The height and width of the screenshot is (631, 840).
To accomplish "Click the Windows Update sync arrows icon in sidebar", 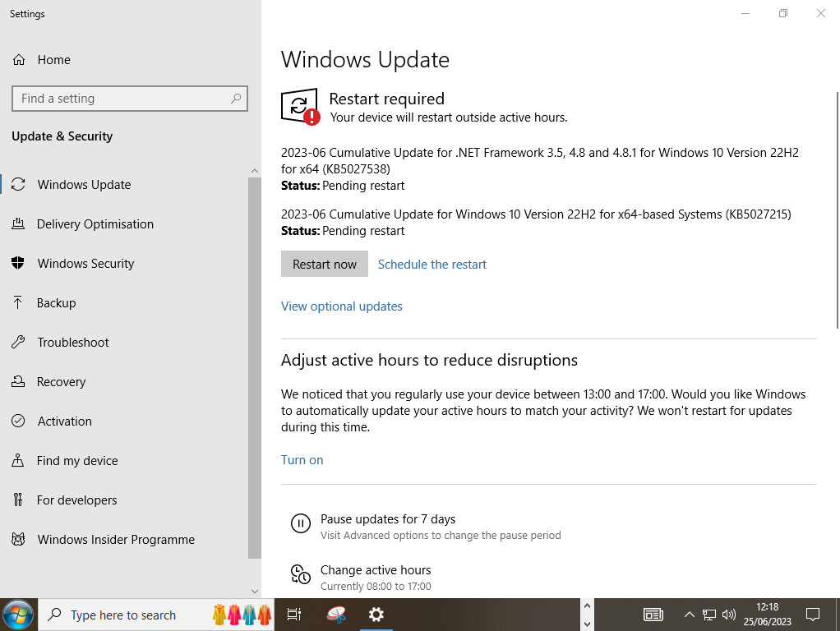I will click(x=18, y=184).
